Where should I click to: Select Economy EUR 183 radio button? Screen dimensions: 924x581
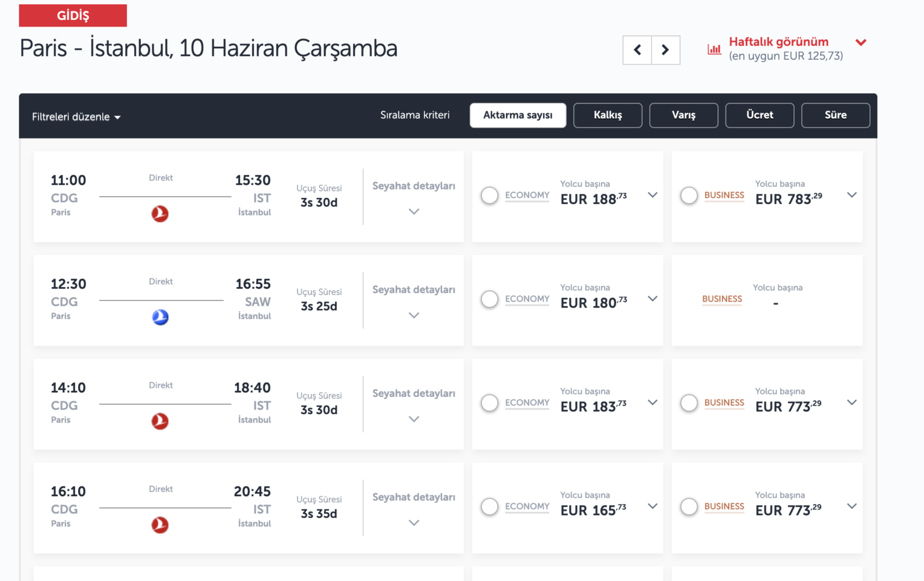click(x=490, y=403)
